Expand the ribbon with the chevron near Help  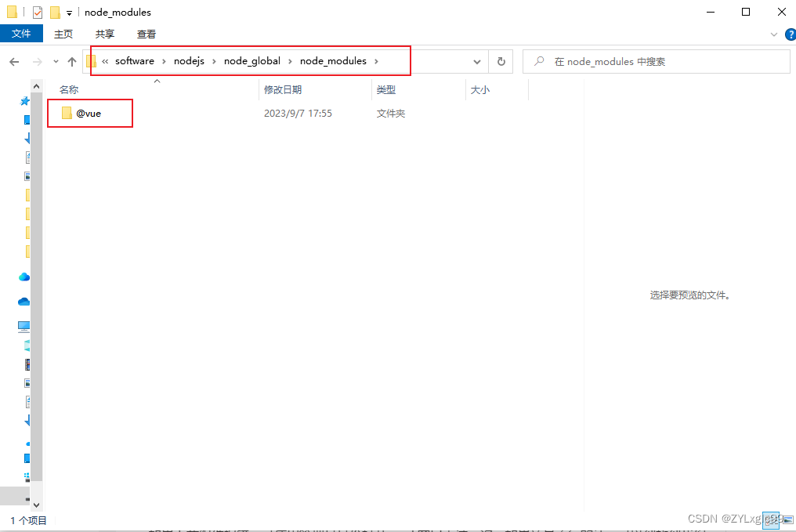[773, 34]
